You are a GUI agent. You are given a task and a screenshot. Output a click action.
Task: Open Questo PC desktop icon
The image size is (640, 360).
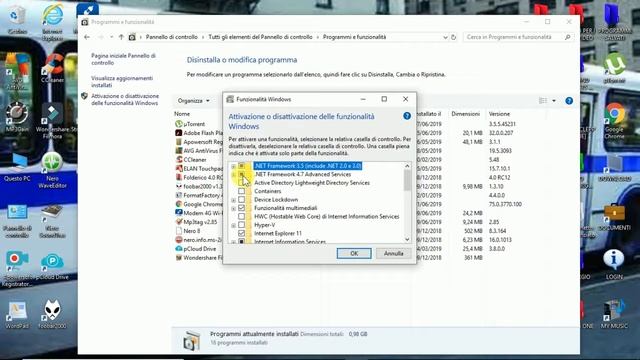tap(17, 167)
